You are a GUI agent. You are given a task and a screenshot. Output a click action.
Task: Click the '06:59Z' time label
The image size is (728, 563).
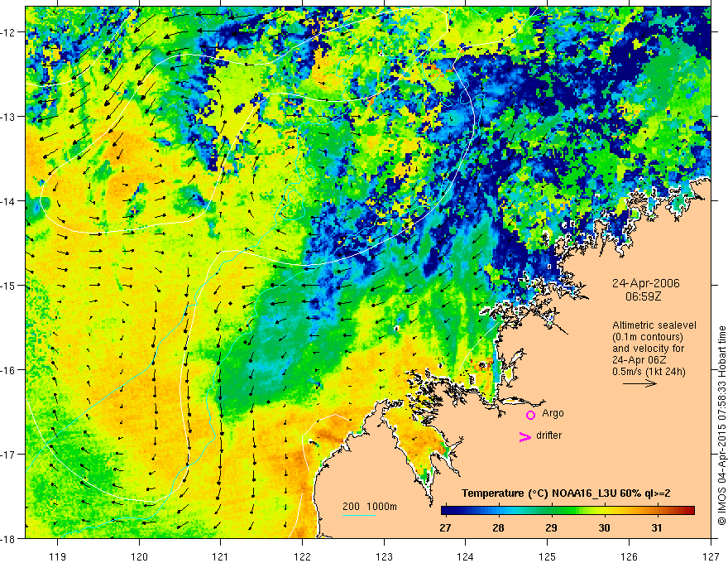(643, 296)
